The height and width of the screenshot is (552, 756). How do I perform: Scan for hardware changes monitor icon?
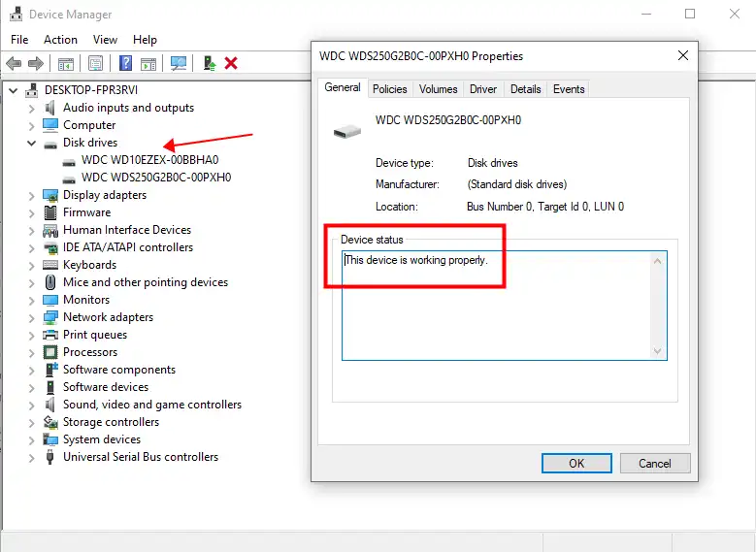[179, 63]
